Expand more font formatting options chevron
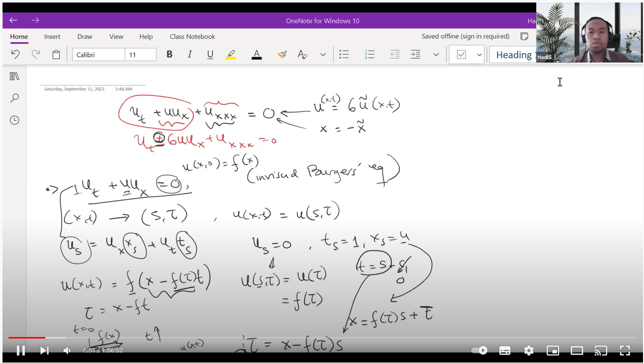This screenshot has width=644, height=363. pos(323,54)
